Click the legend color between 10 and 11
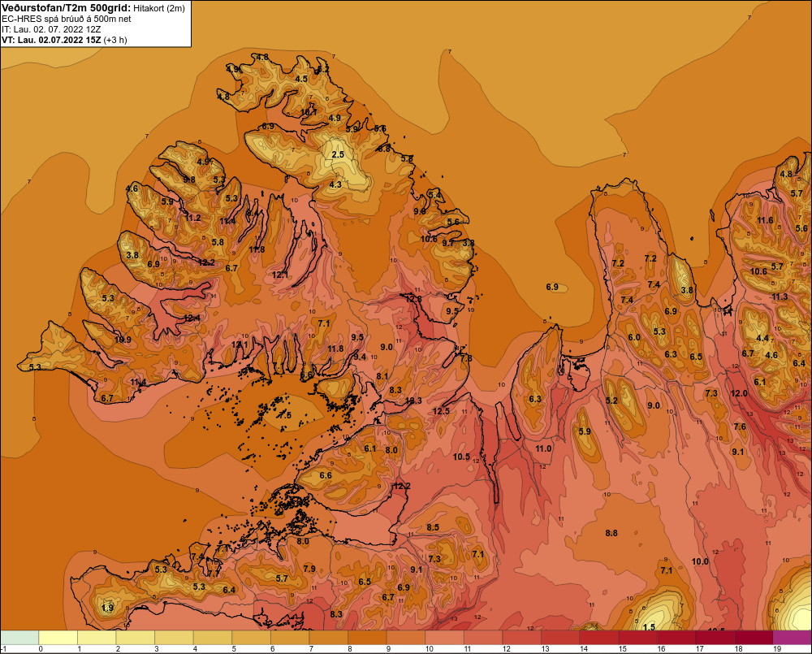The image size is (812, 654). pos(445,637)
